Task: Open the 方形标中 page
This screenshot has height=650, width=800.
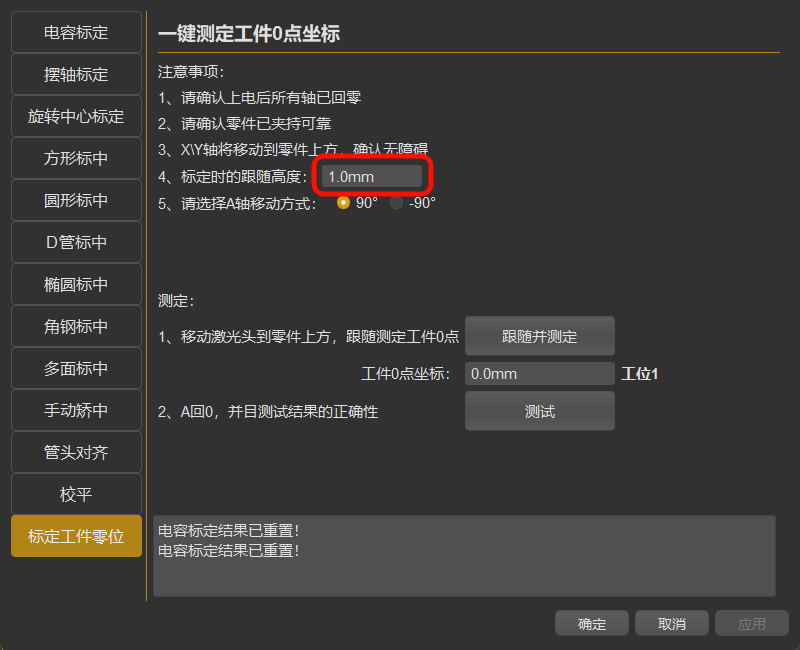Action: [x=76, y=158]
